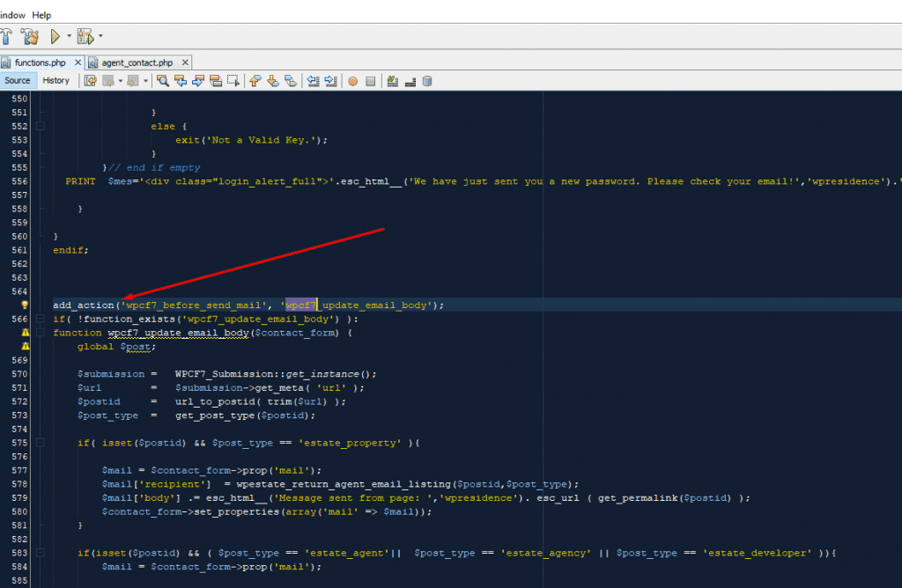The image size is (902, 588).
Task: Collapse the else block fold at line 552
Action: click(x=41, y=126)
